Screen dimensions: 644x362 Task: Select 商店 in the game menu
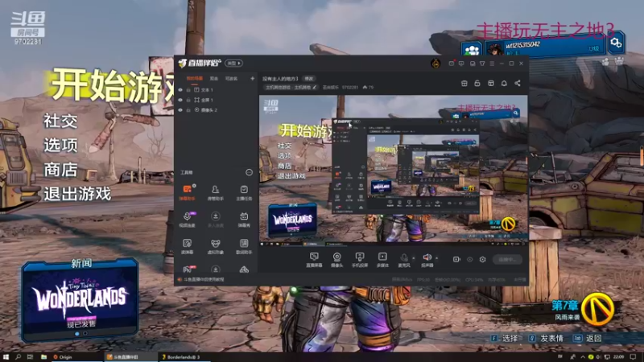point(60,170)
